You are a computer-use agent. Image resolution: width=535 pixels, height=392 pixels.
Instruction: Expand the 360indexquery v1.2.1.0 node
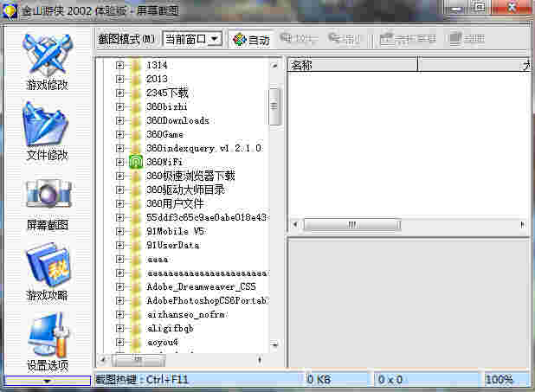click(x=119, y=148)
